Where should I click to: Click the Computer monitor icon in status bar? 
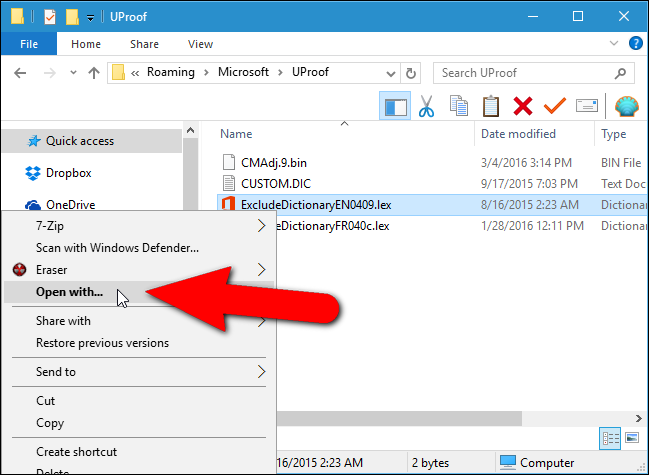pyautogui.click(x=508, y=462)
